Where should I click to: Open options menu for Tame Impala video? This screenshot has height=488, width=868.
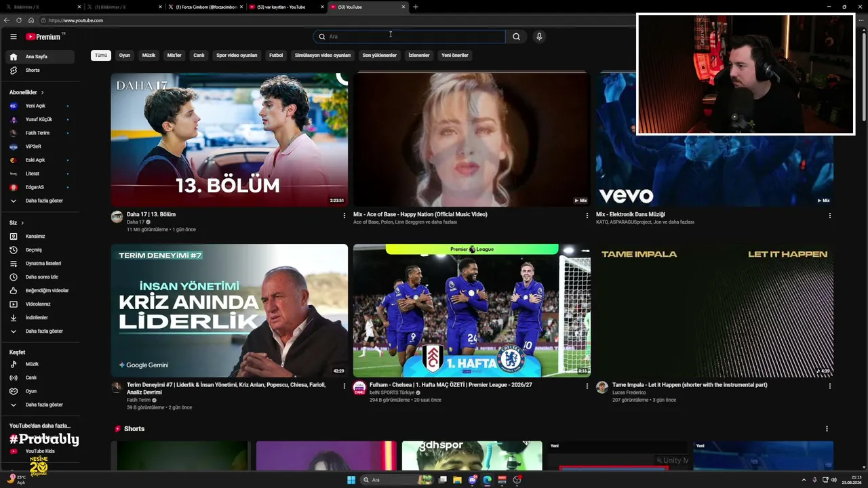point(829,386)
